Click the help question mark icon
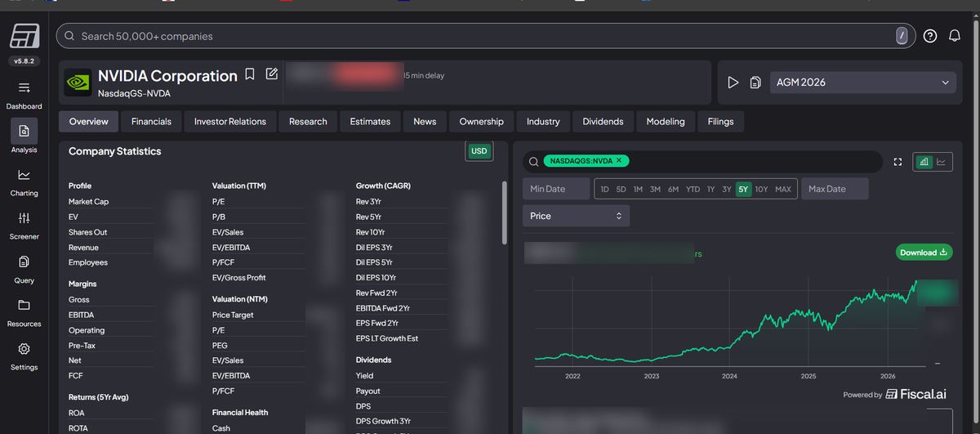 point(930,36)
